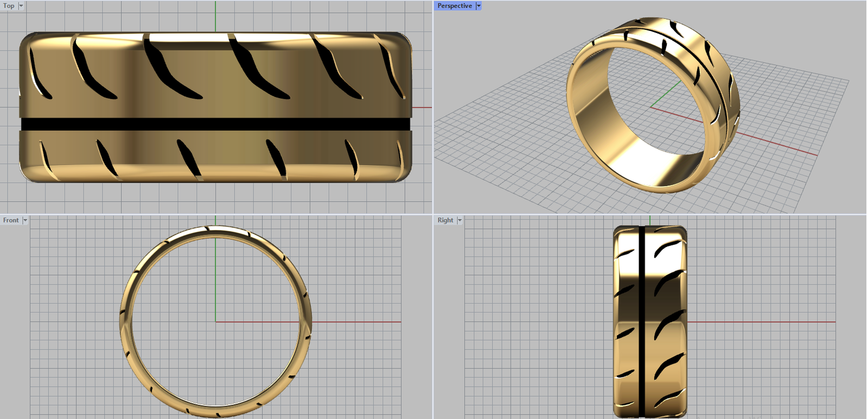Click the origin point in Front viewport

pos(215,322)
